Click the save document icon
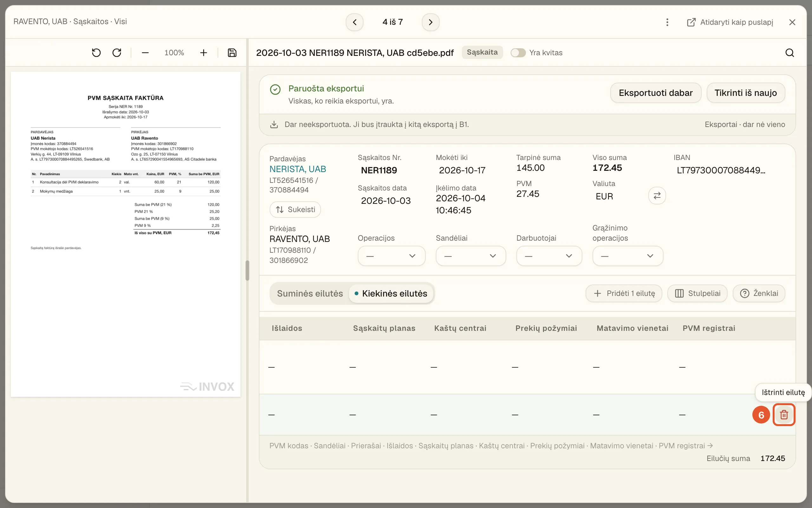The width and height of the screenshot is (812, 508). (x=232, y=53)
